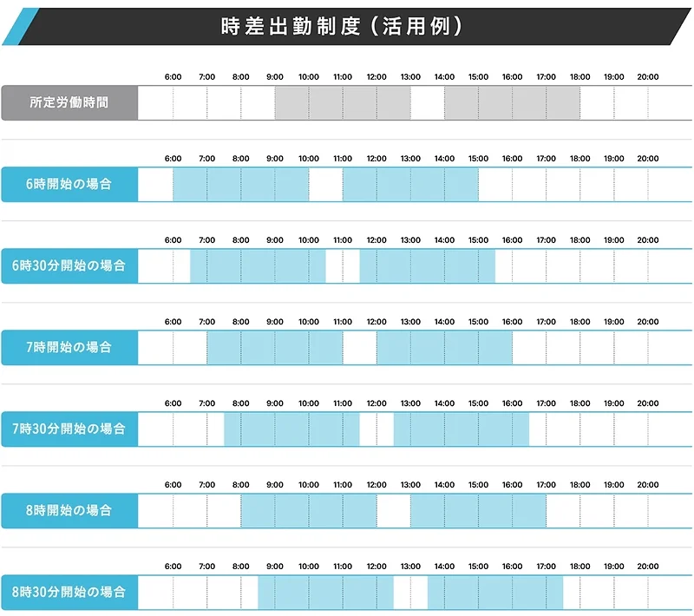Click 12:00 above the 7時30分開始の場合 row

(376, 403)
